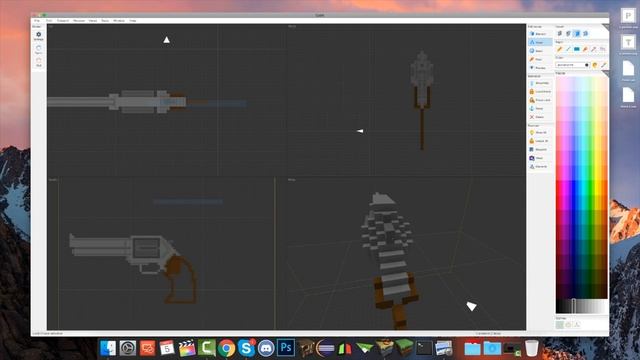Select the Line drawing tool

point(568,49)
